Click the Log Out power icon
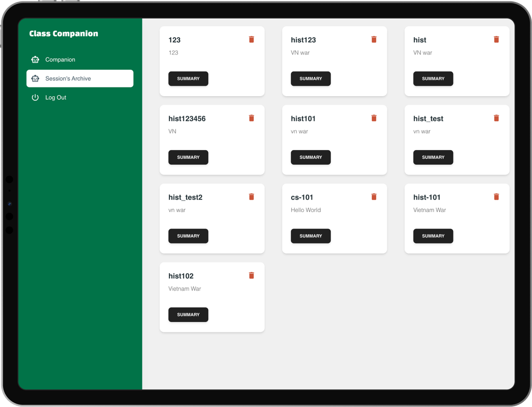This screenshot has height=407, width=532. pyautogui.click(x=35, y=97)
